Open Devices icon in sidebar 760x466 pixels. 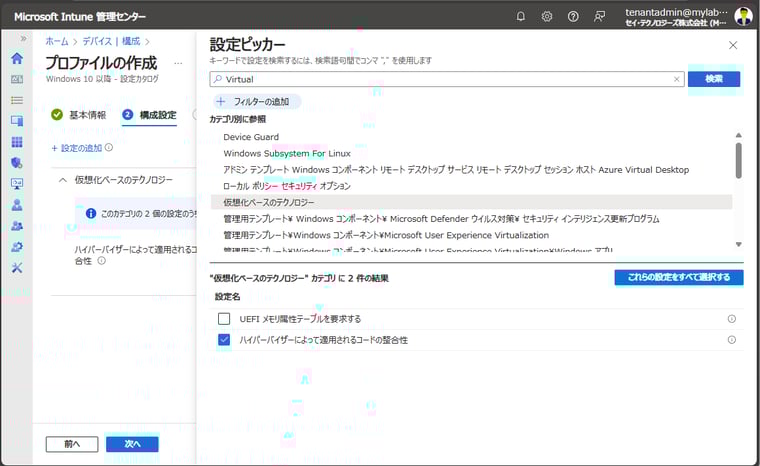pos(17,121)
